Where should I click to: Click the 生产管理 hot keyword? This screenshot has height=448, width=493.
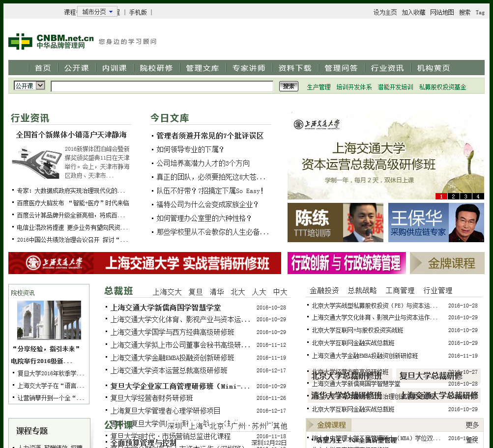(319, 87)
